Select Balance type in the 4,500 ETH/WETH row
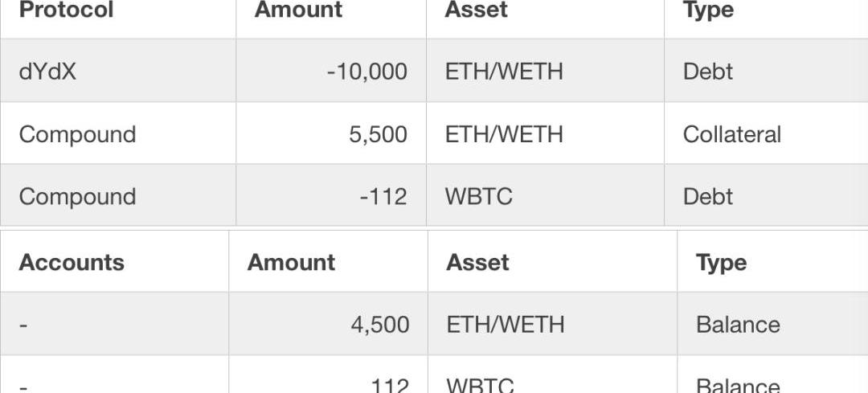This screenshot has width=868, height=393. point(738,325)
